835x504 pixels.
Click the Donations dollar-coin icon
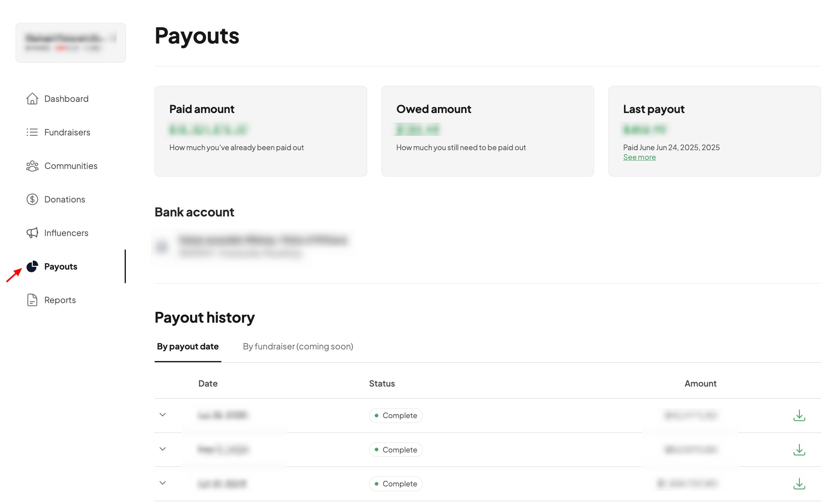click(32, 199)
